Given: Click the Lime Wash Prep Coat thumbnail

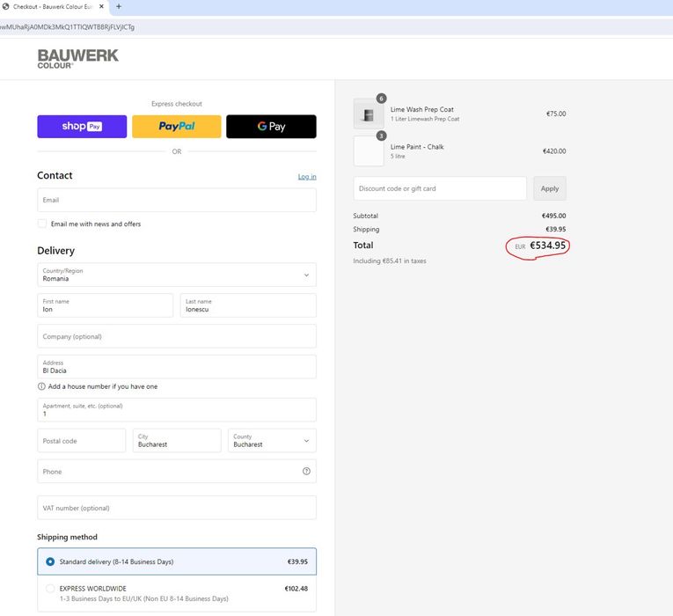Looking at the screenshot, I should point(369,114).
